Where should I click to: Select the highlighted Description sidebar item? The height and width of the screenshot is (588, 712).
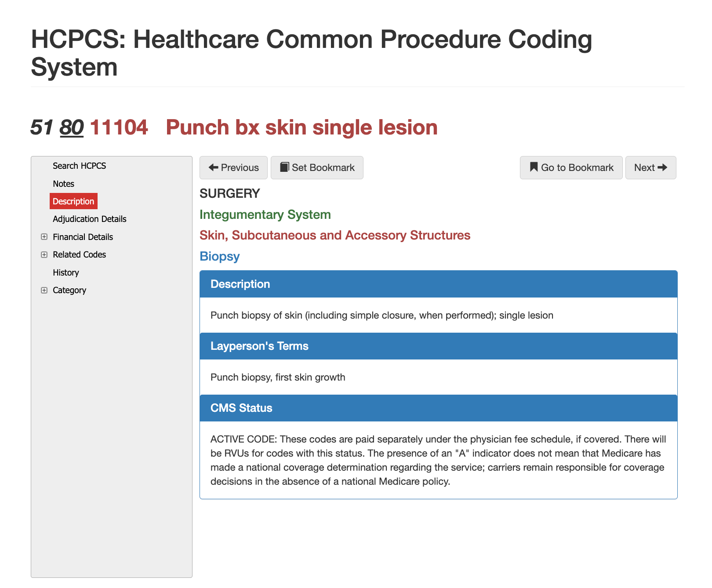(73, 201)
